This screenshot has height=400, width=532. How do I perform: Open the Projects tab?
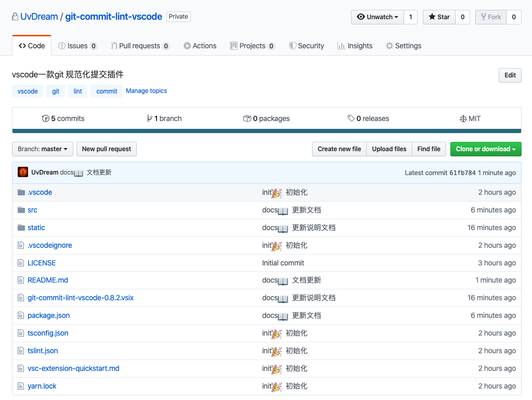click(x=252, y=46)
